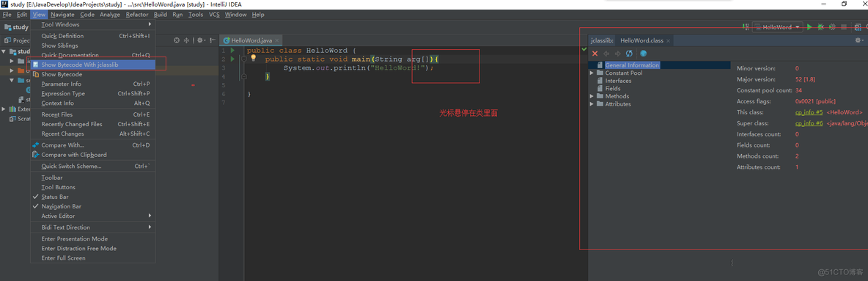Image resolution: width=868 pixels, height=281 pixels.
Task: Open the Bidi Text Direction submenu
Action: (x=93, y=227)
